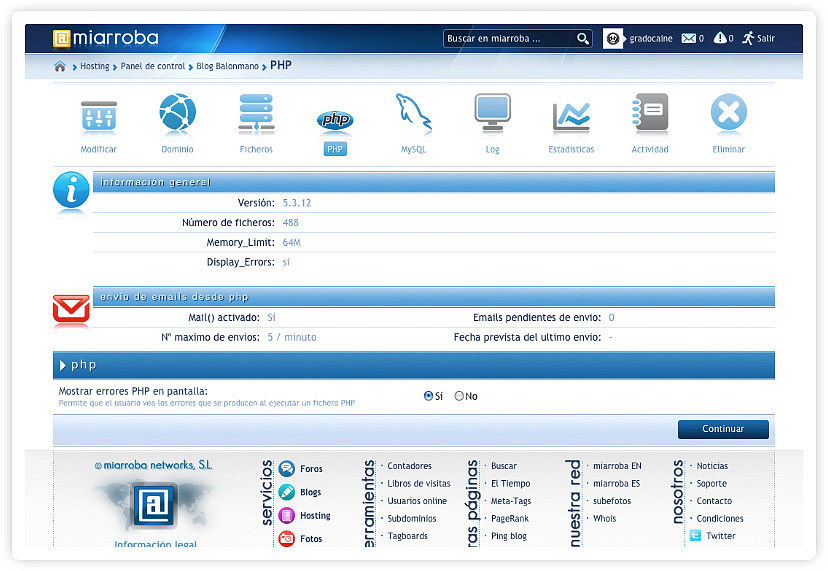Screen dimensions: 828x571
Task: Click the Eliminar cross icon
Action: [729, 112]
